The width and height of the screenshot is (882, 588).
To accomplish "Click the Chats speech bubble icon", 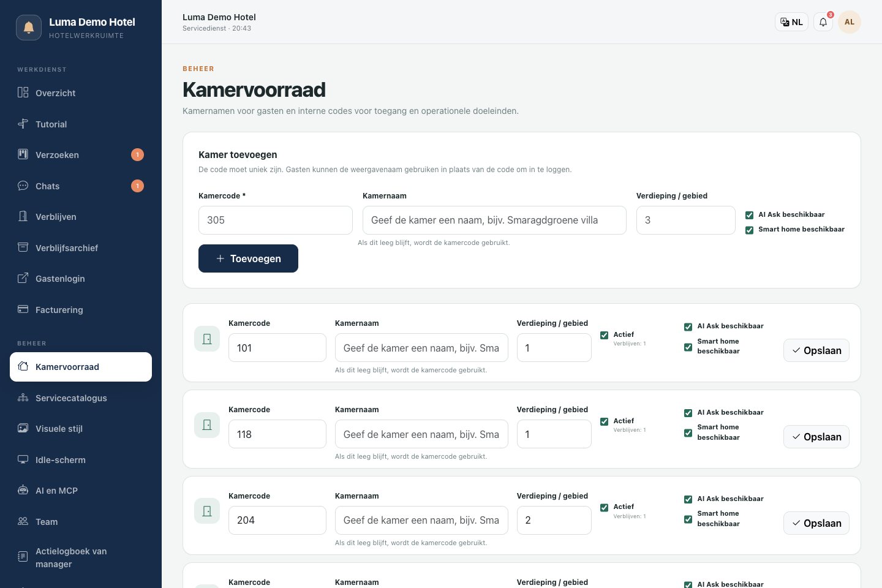I will tap(23, 186).
